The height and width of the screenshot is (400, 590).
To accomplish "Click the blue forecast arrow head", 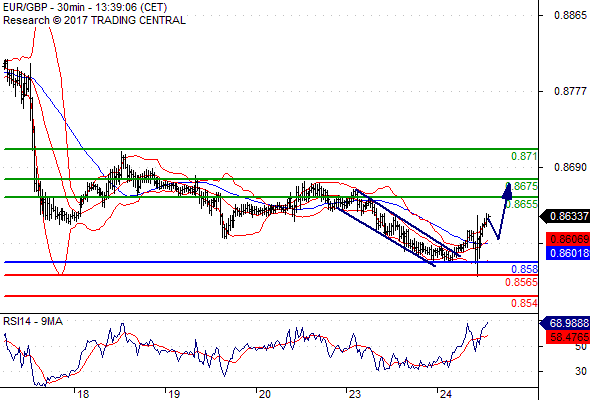I will 507,191.
